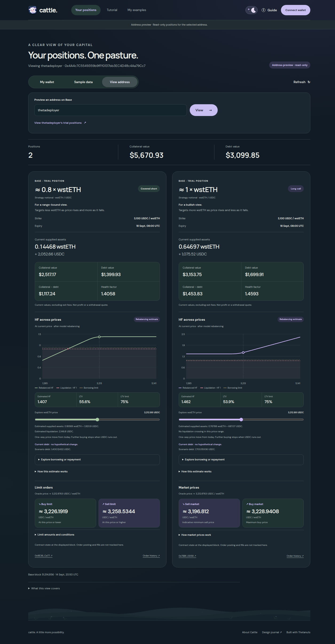
Task: Click the Connect wallet button
Action: click(296, 10)
